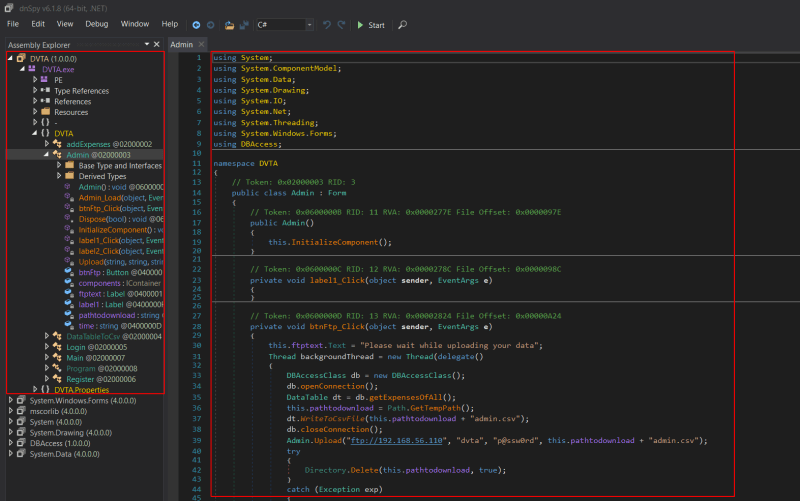Select the Dispose(bool) method
The height and width of the screenshot is (501, 800).
pyautogui.click(x=121, y=219)
